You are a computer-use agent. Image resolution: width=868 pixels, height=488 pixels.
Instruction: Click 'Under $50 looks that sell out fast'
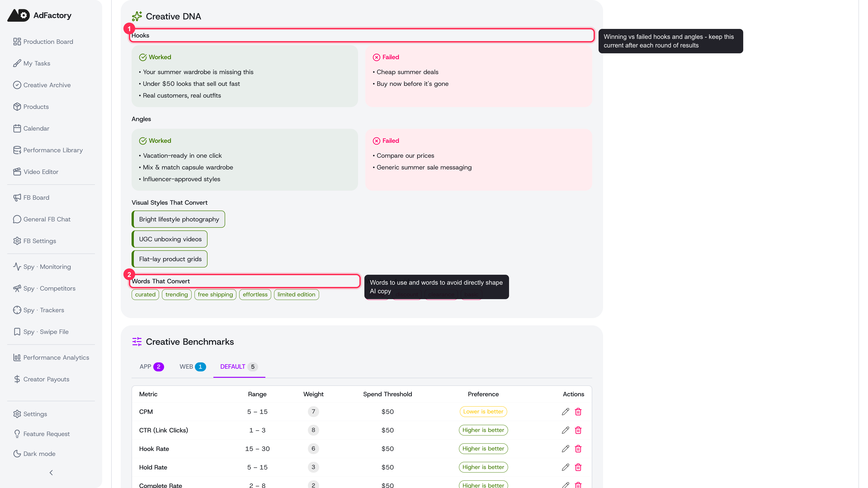pos(191,84)
